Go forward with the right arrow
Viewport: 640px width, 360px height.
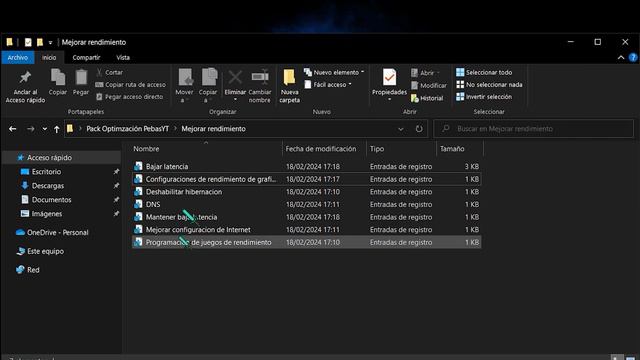click(31, 129)
